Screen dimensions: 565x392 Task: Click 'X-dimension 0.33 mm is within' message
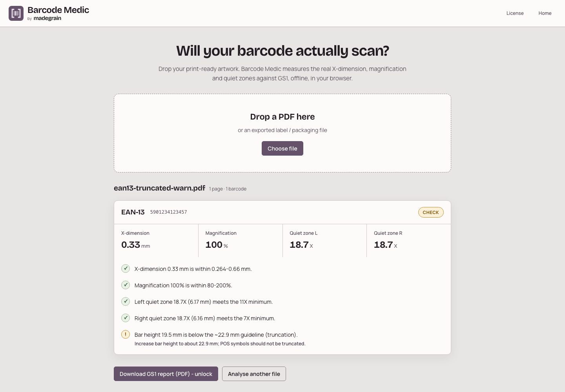pyautogui.click(x=193, y=269)
